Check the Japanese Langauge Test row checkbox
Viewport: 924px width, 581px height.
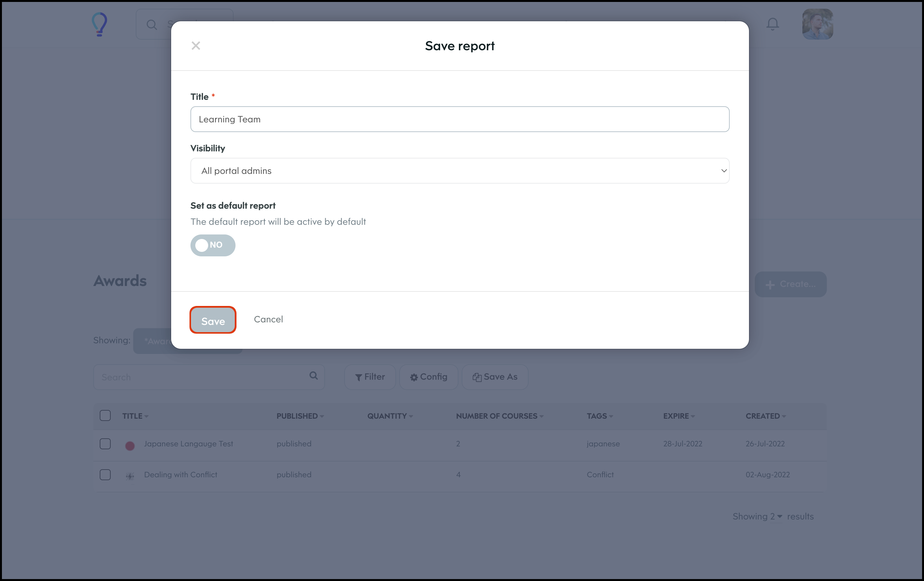coord(105,443)
